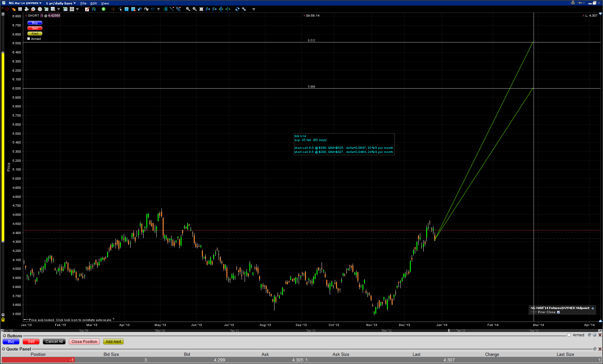Select the trendline drawing tool
Viewport: 603px width, 364px height.
point(172,9)
